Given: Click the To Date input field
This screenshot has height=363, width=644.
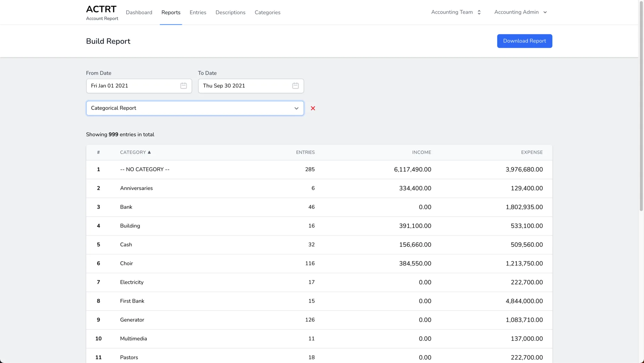Looking at the screenshot, I should (251, 86).
